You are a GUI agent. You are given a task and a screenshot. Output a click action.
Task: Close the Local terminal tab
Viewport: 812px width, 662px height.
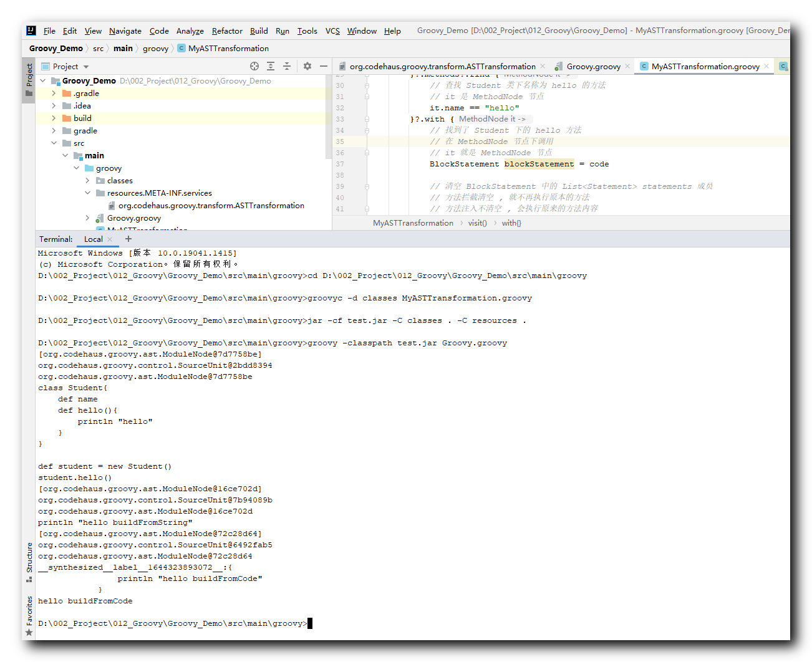tap(110, 239)
